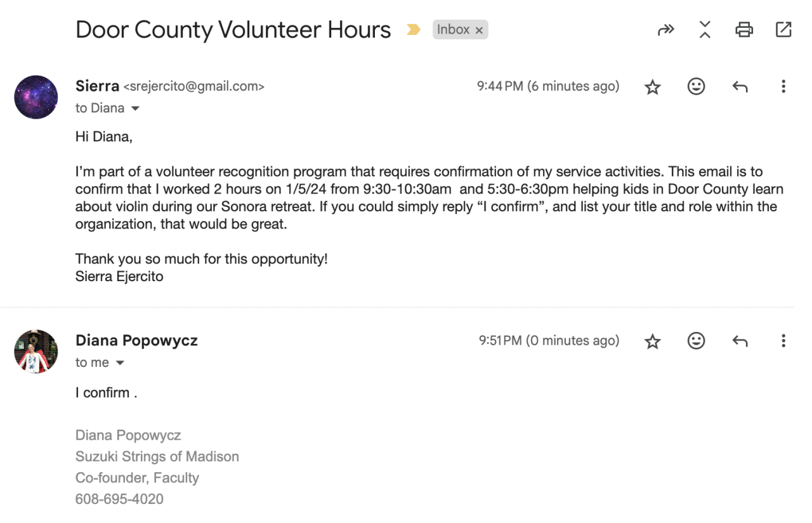
Task: Click Sierra's galaxy profile picture
Action: 36,97
